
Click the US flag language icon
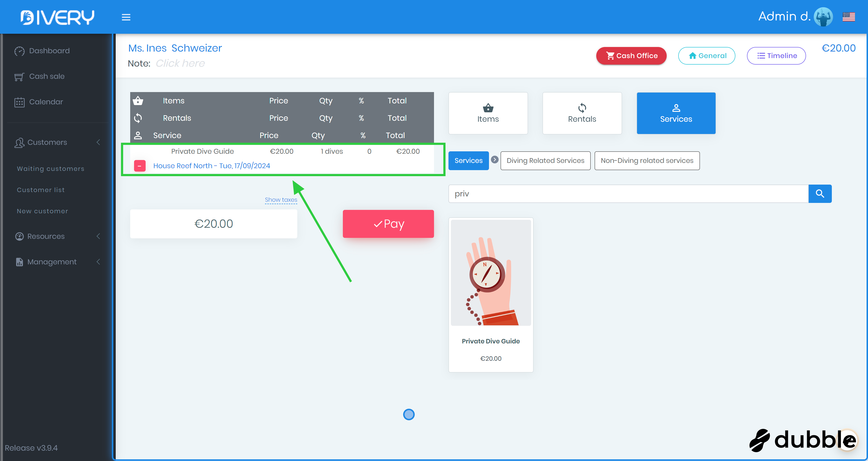pos(848,17)
